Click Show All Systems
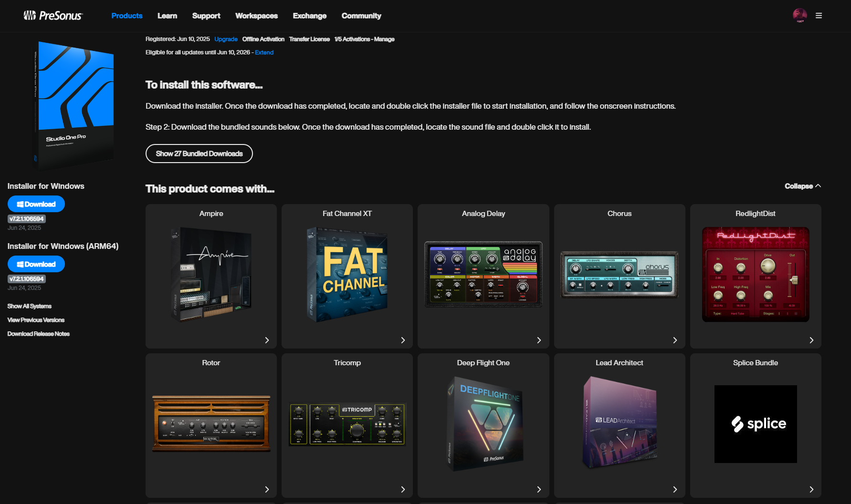This screenshot has width=851, height=504. point(29,306)
